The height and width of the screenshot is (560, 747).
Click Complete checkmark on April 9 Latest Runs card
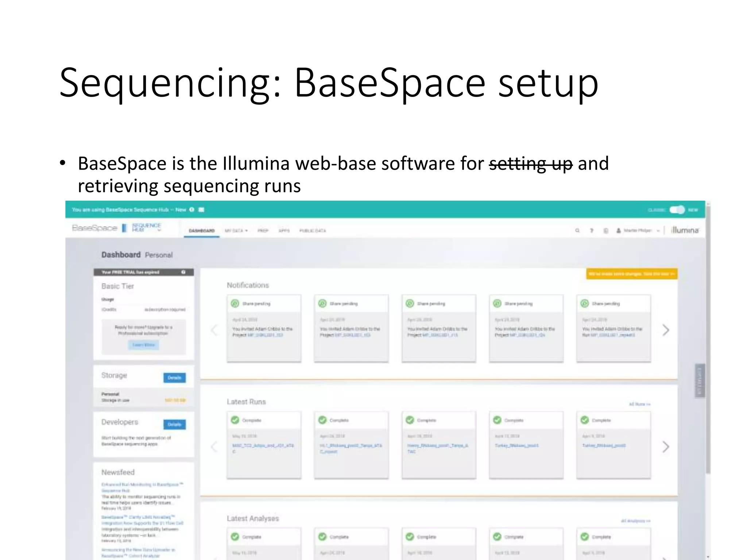(x=585, y=420)
